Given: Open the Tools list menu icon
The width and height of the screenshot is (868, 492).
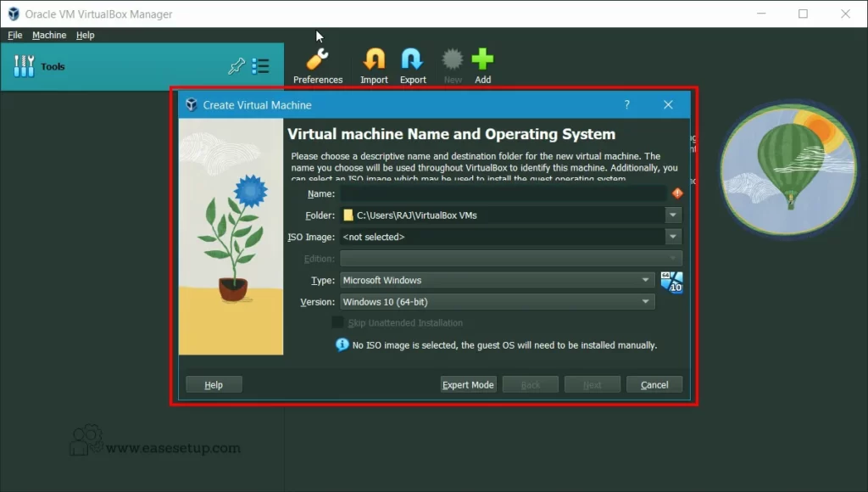Looking at the screenshot, I should tap(260, 66).
